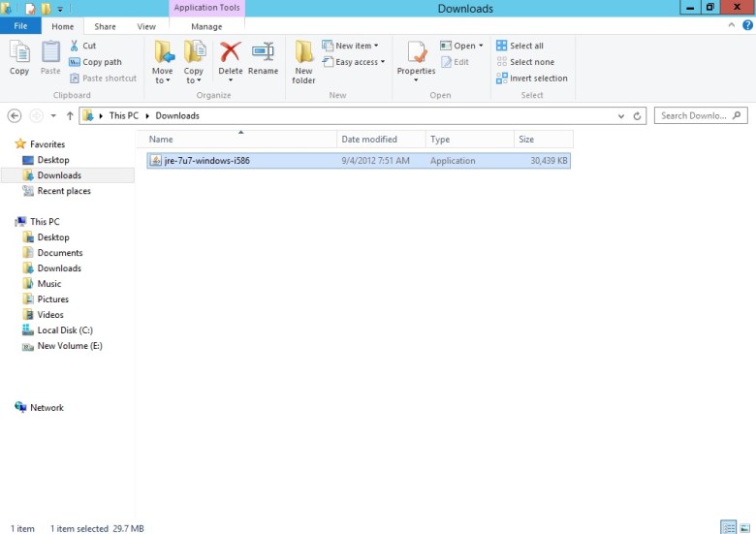The image size is (756, 534).
Task: Click the Copy icon in Clipboard group
Action: pyautogui.click(x=19, y=58)
